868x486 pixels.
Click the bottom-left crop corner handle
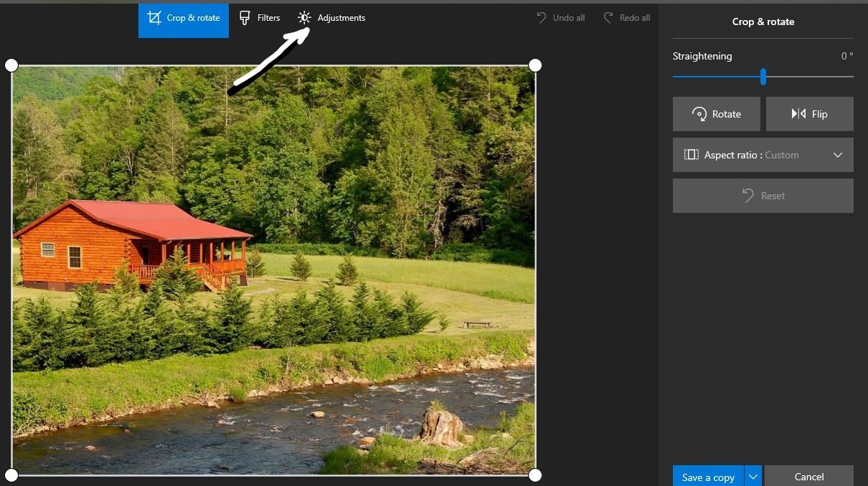point(11,475)
